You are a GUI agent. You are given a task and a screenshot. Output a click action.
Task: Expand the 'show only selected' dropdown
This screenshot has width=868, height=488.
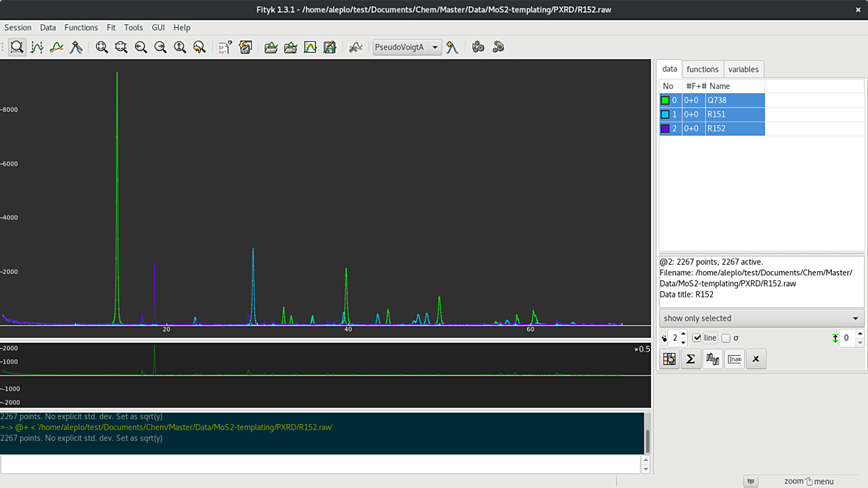tap(762, 318)
